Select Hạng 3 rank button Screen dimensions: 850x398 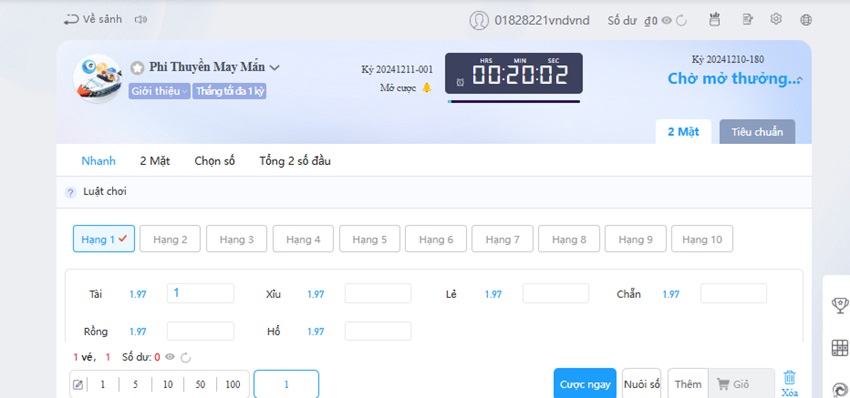coord(236,239)
